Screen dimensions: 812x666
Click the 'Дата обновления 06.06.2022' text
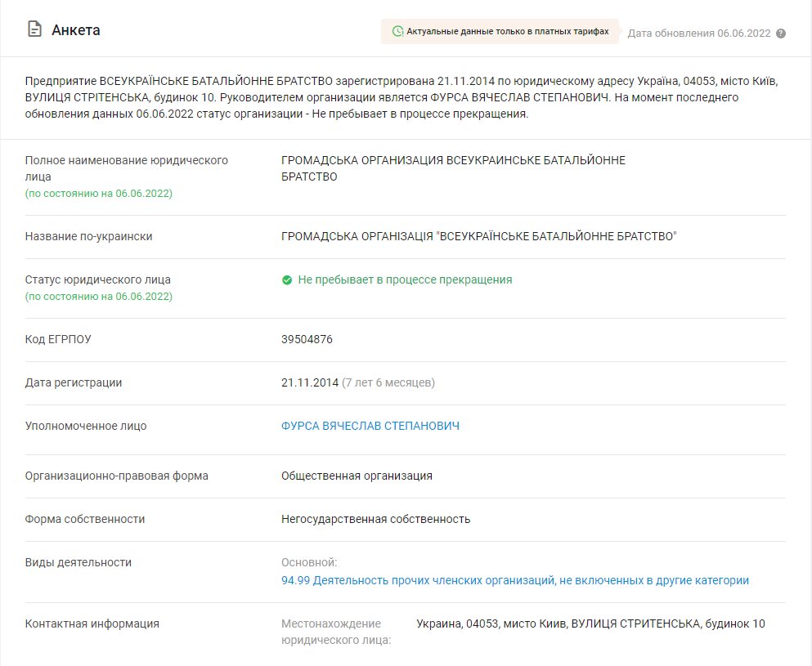point(698,34)
